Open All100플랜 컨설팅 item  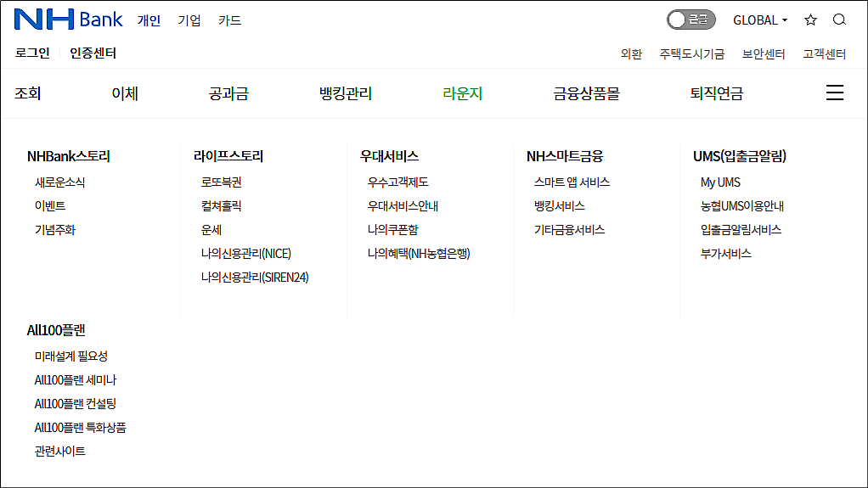point(76,404)
